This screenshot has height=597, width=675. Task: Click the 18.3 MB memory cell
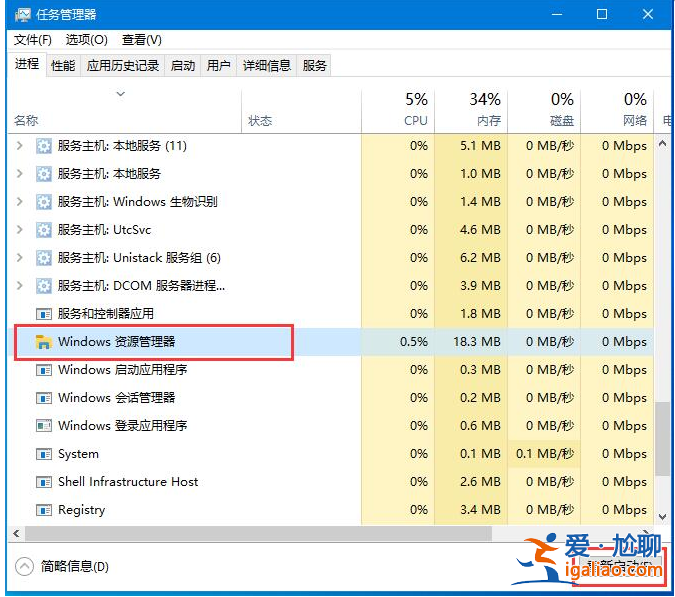coord(471,342)
